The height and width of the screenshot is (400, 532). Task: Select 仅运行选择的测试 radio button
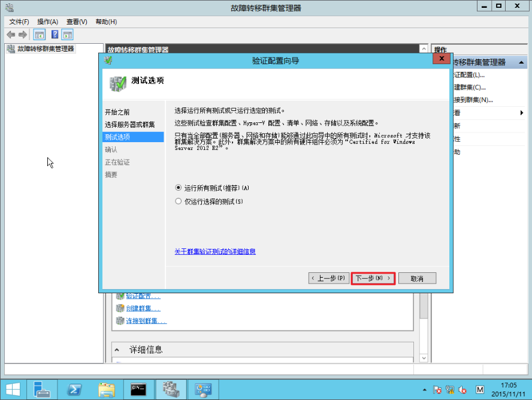(x=178, y=201)
